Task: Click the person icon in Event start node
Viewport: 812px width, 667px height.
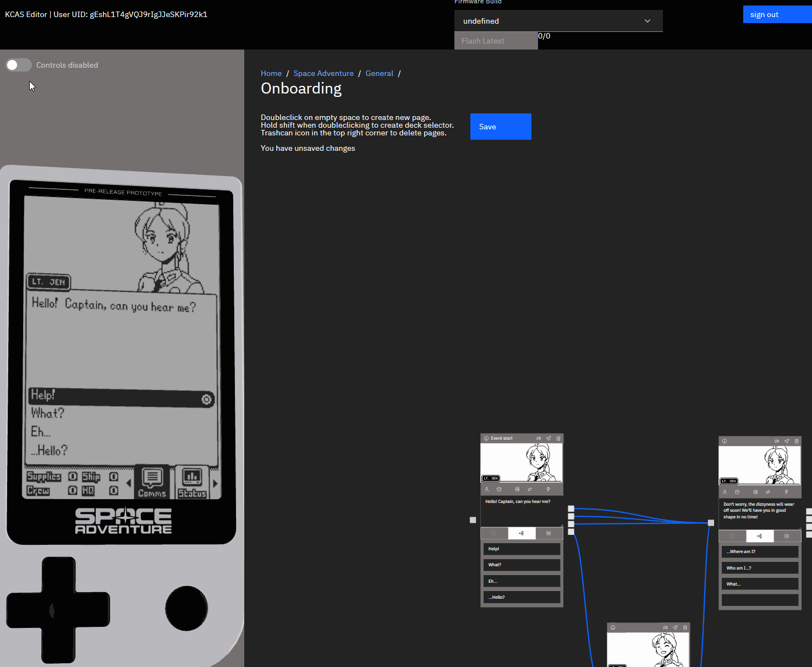Action: pyautogui.click(x=486, y=489)
